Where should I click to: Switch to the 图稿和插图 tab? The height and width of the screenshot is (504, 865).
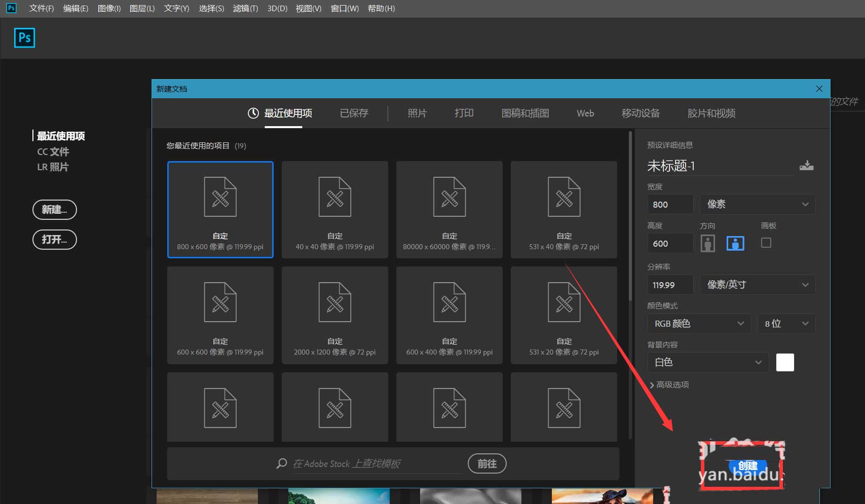(525, 113)
